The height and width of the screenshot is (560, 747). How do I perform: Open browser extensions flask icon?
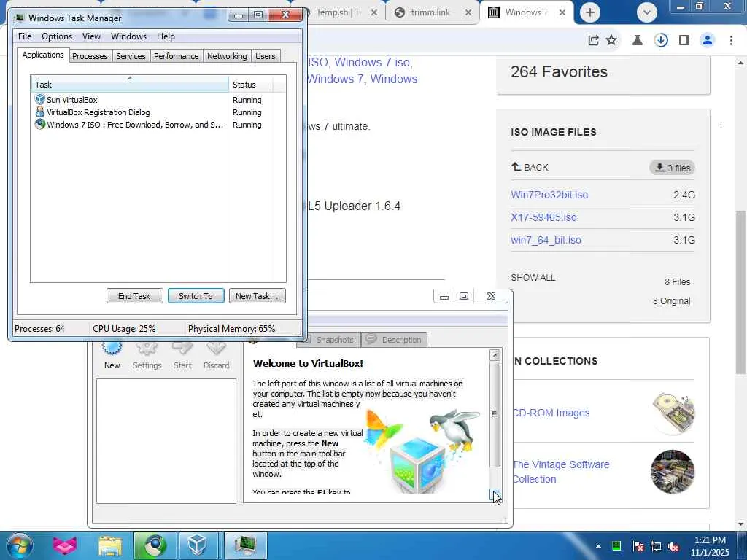[x=638, y=41]
